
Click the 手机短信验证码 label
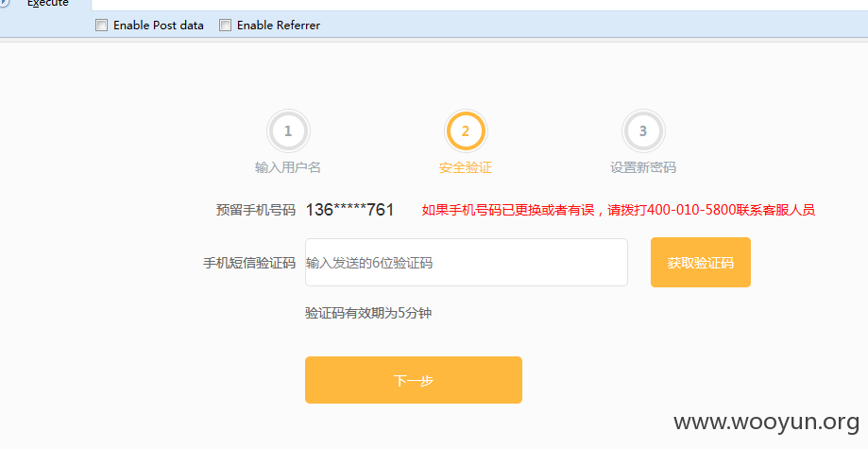249,263
